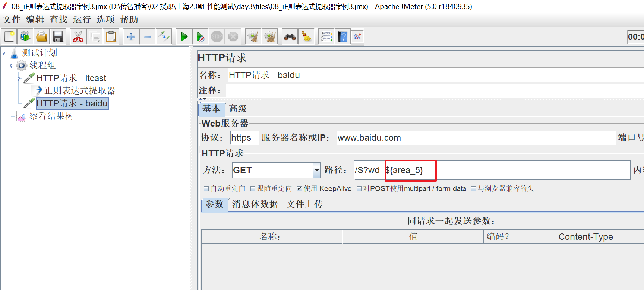Screen dimensions: 644x290
Task: Toggle 对POST使用multipart / form-data checkbox
Action: coord(359,189)
